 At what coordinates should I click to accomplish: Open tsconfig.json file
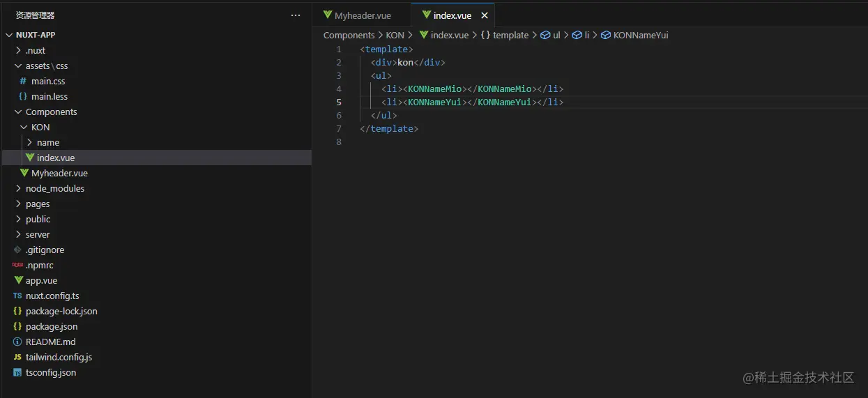pyautogui.click(x=51, y=372)
